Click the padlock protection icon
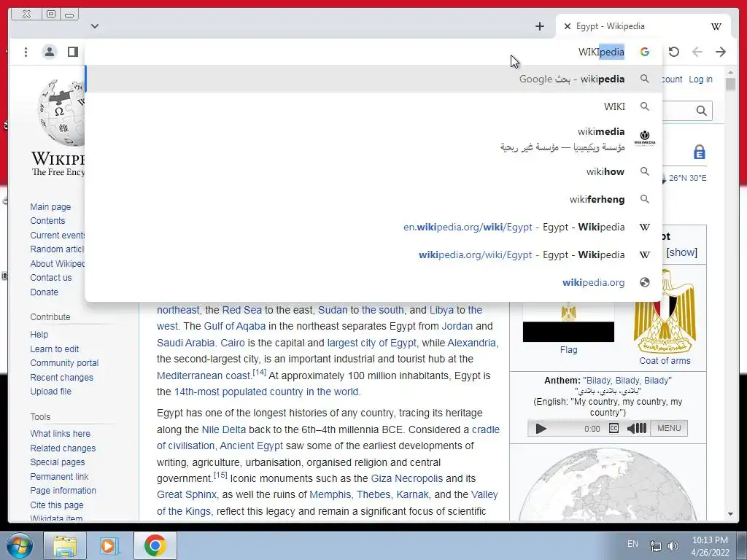Screen dimensions: 747x560 tap(699, 152)
